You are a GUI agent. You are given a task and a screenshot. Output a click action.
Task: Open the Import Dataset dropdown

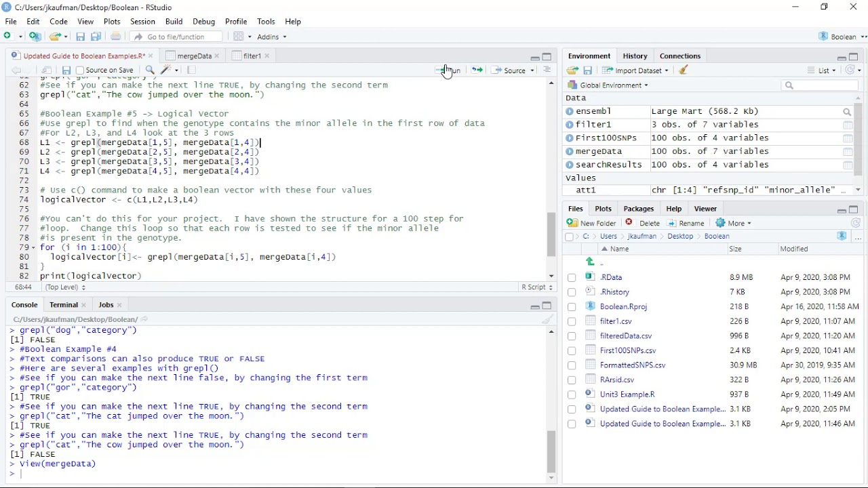635,70
